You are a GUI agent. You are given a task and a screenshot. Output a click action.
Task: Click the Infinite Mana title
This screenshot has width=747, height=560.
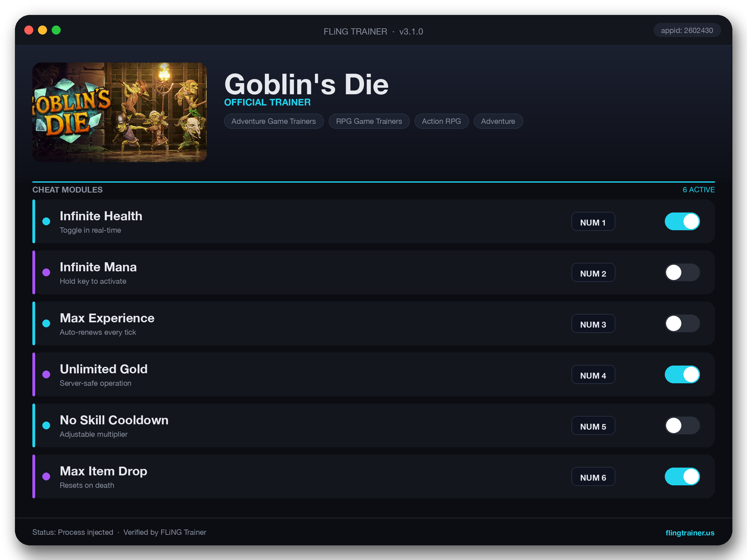tap(98, 267)
